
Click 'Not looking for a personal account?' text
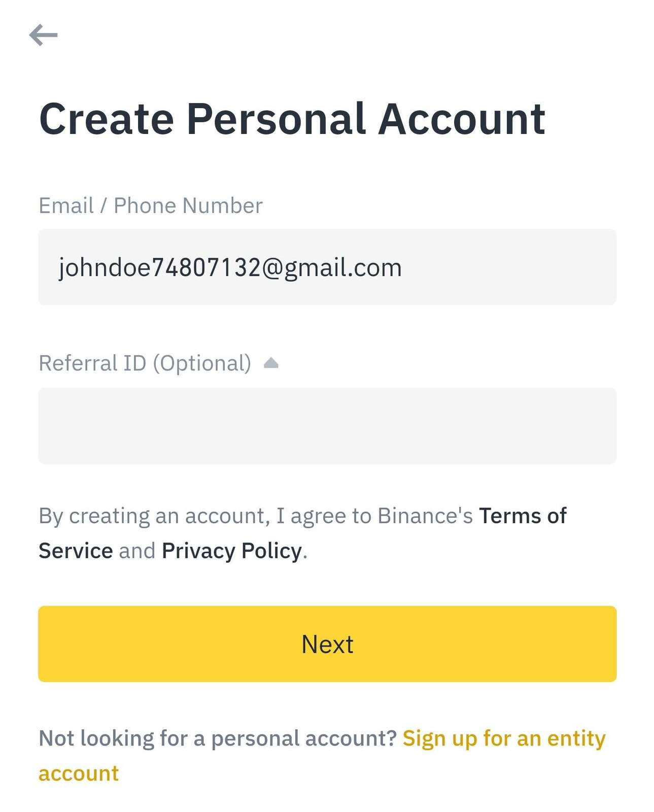tap(217, 739)
